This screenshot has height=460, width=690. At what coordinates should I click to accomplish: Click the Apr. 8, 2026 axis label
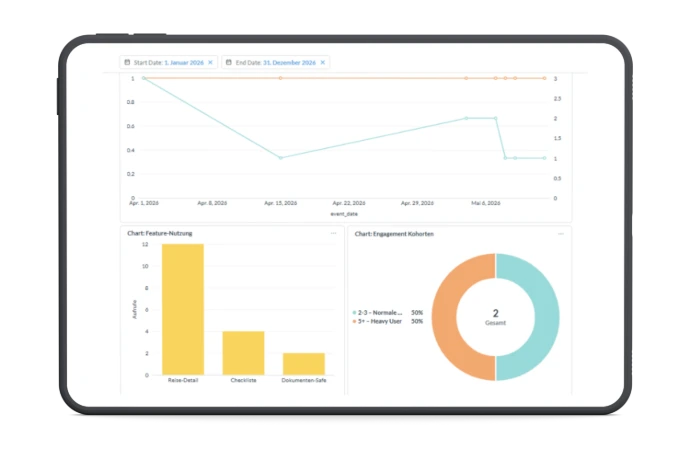point(212,203)
